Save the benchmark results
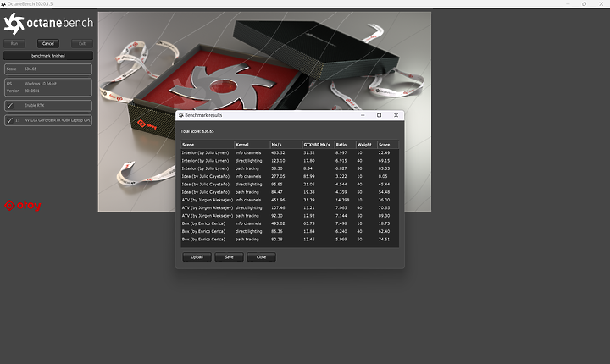Screen dimensions: 610x364 (x=229, y=257)
